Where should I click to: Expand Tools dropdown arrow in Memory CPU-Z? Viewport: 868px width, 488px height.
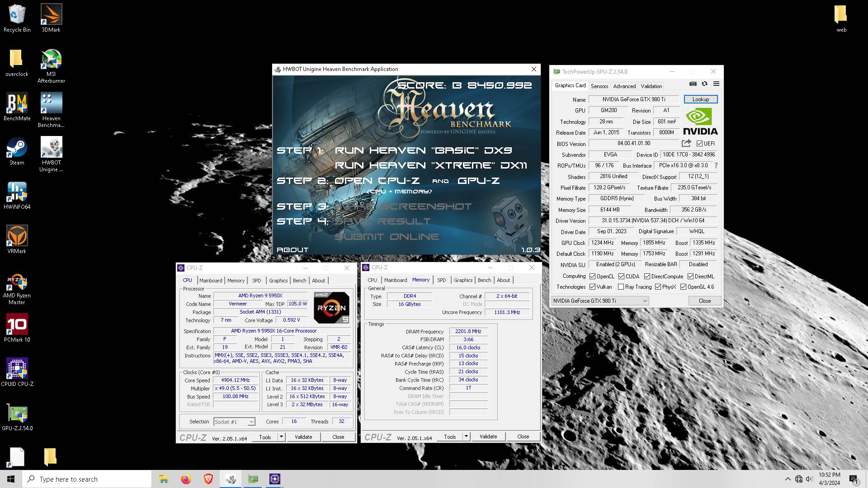pos(466,436)
